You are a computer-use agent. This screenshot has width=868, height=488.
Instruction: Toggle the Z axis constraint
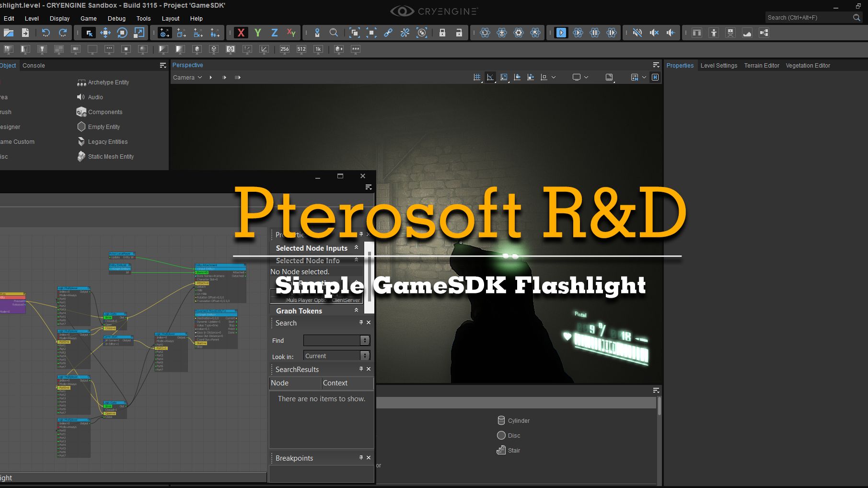pos(275,33)
